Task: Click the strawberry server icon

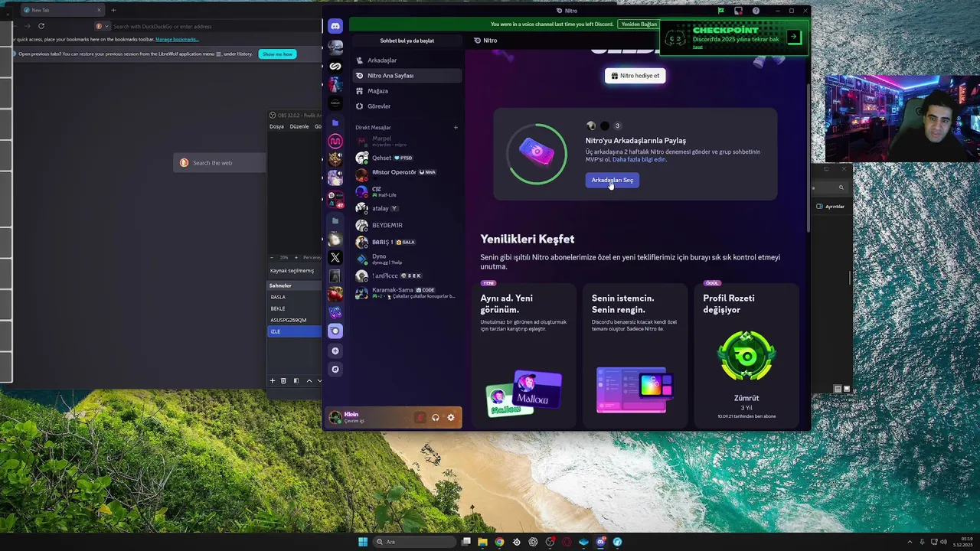Action: (x=335, y=294)
